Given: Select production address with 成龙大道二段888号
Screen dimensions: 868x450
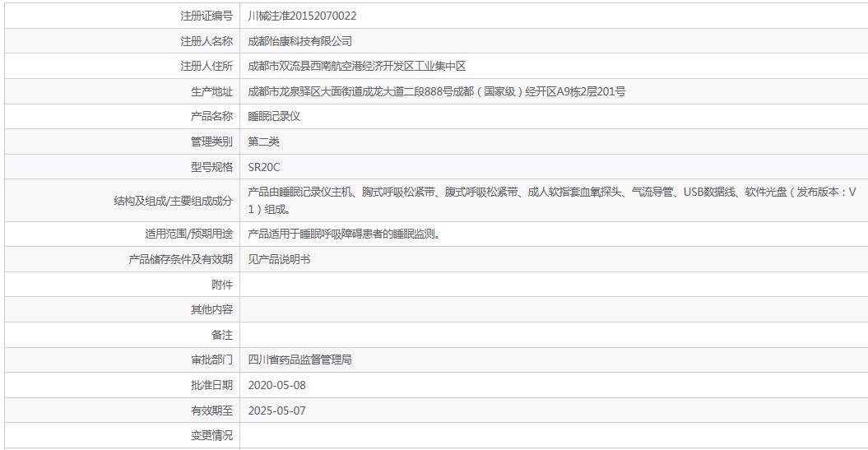Looking at the screenshot, I should click(x=437, y=92).
